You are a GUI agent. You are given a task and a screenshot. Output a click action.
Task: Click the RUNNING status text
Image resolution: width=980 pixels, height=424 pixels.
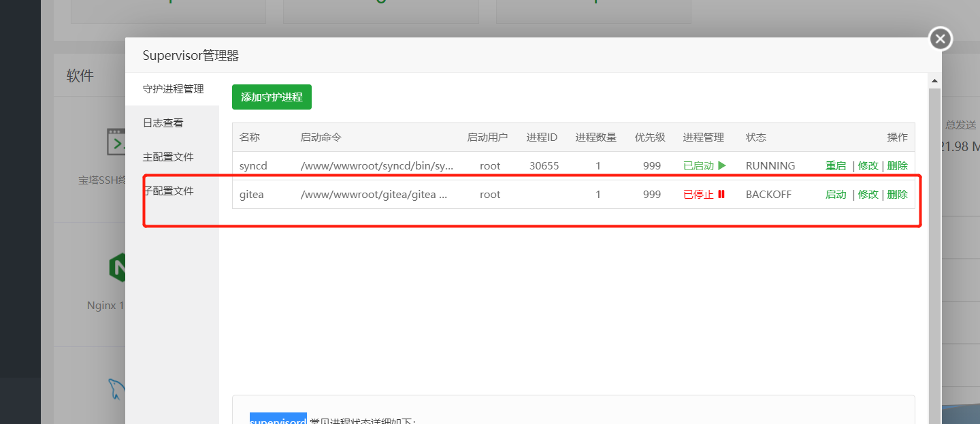pyautogui.click(x=770, y=165)
